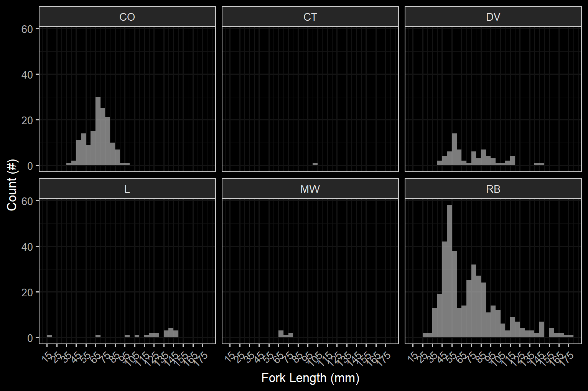Click the top-row y-axis label 0

[x=30, y=166]
